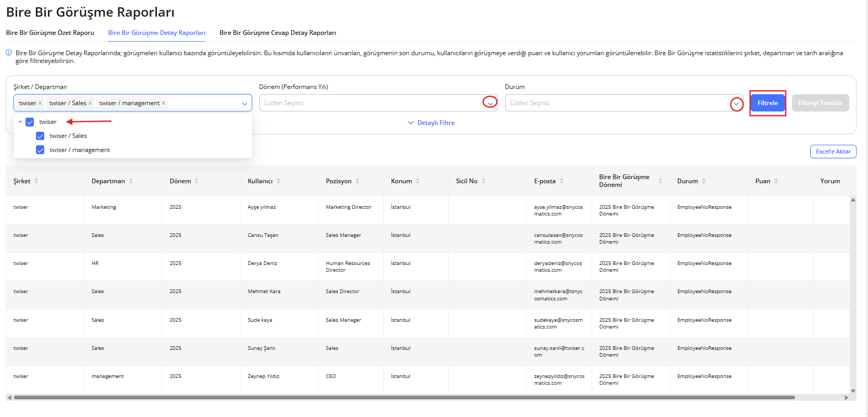Sort by Durum column sort icon
The width and height of the screenshot is (868, 417).
(703, 181)
